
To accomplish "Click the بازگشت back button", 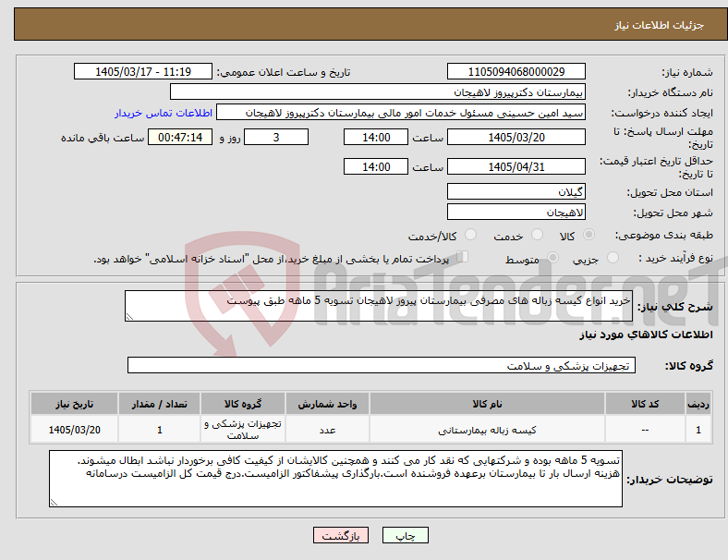I will pyautogui.click(x=341, y=535).
